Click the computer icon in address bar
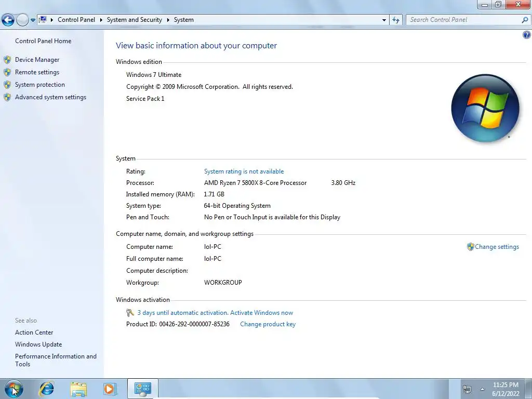532x399 pixels. click(43, 20)
